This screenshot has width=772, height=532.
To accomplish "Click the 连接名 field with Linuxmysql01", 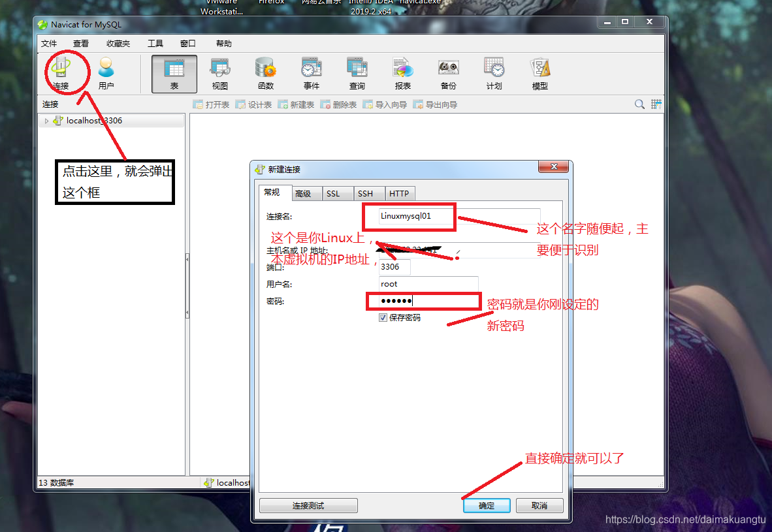I will tap(459, 216).
